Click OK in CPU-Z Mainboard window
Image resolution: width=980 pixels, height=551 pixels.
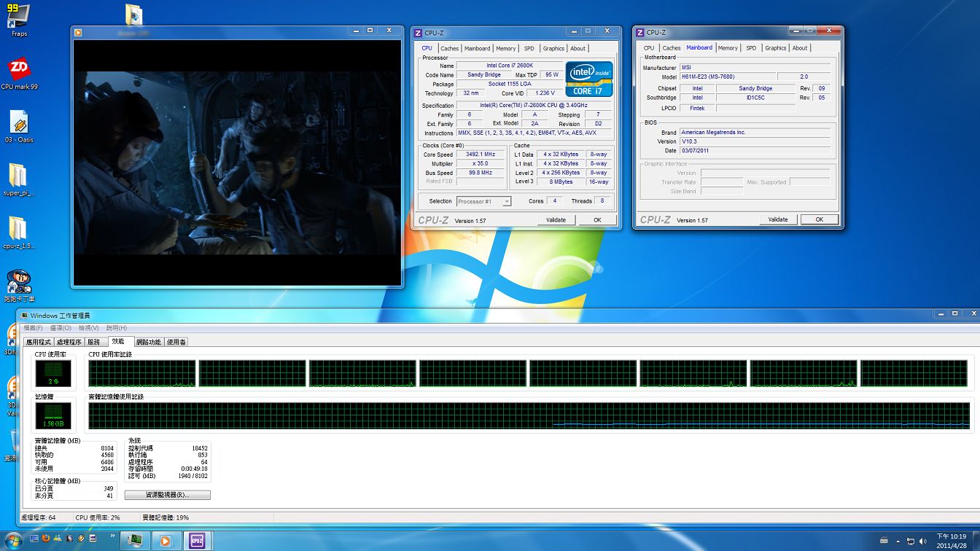point(820,219)
